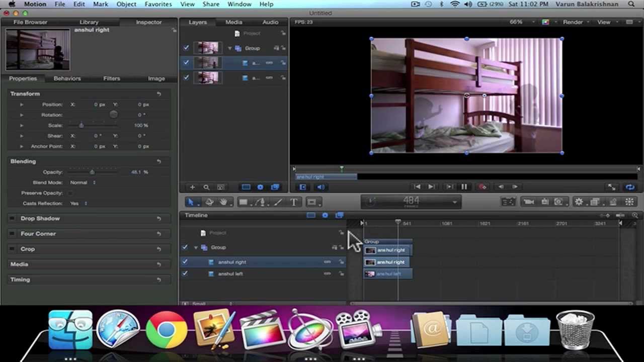
Task: Open the Add Generator toolbar icon
Action: click(558, 202)
